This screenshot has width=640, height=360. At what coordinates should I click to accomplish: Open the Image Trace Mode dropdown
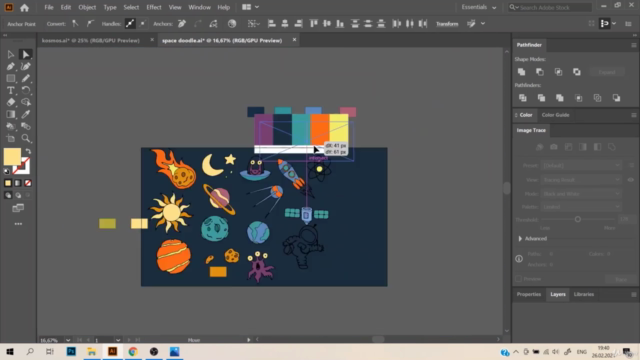[x=581, y=193]
